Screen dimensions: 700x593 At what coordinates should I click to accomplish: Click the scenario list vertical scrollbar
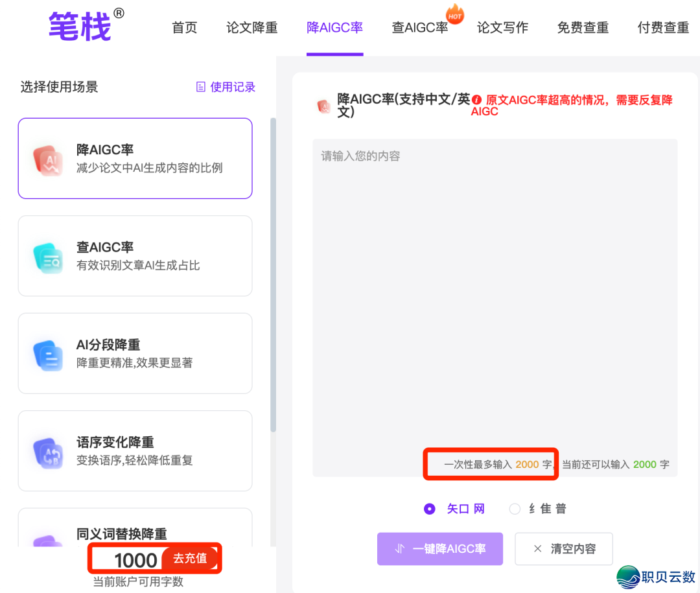(x=273, y=272)
